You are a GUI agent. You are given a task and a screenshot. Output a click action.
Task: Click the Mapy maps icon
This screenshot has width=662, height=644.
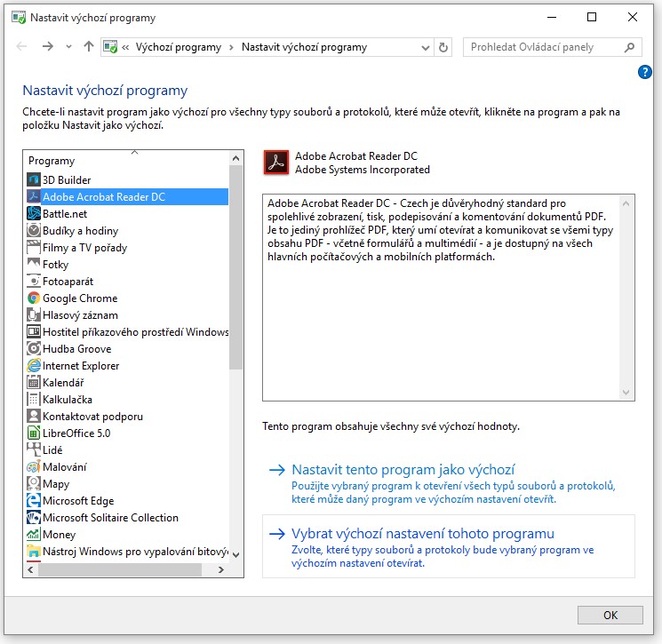(x=34, y=483)
